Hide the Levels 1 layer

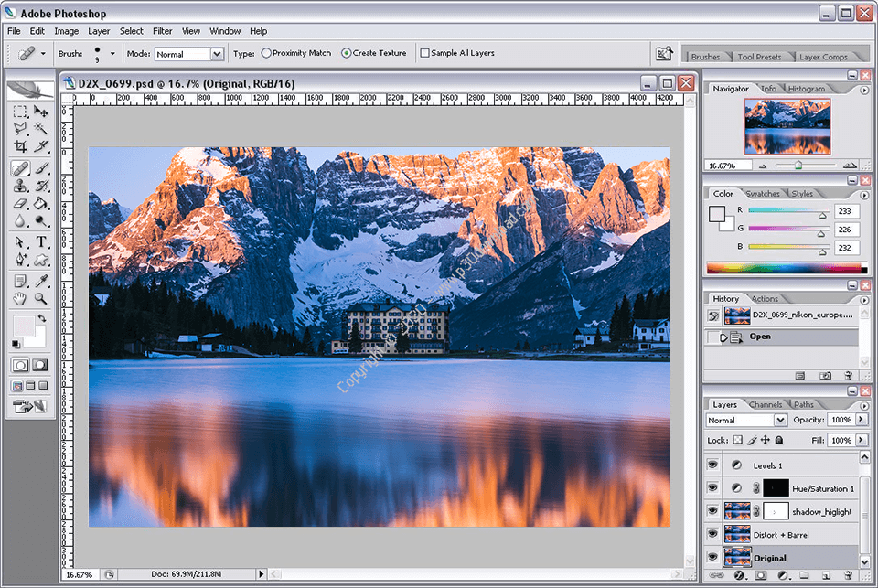(x=714, y=465)
